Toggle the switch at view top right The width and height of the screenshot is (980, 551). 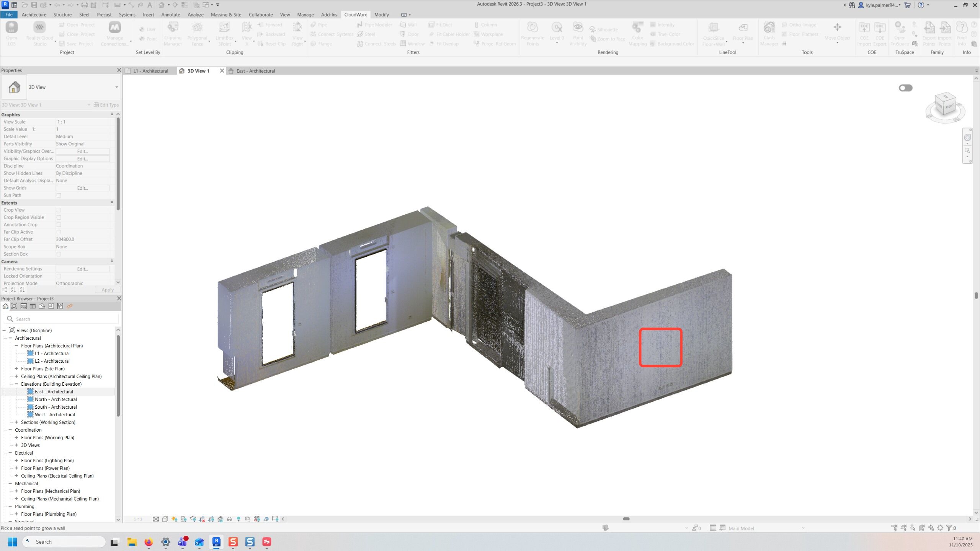coord(905,88)
